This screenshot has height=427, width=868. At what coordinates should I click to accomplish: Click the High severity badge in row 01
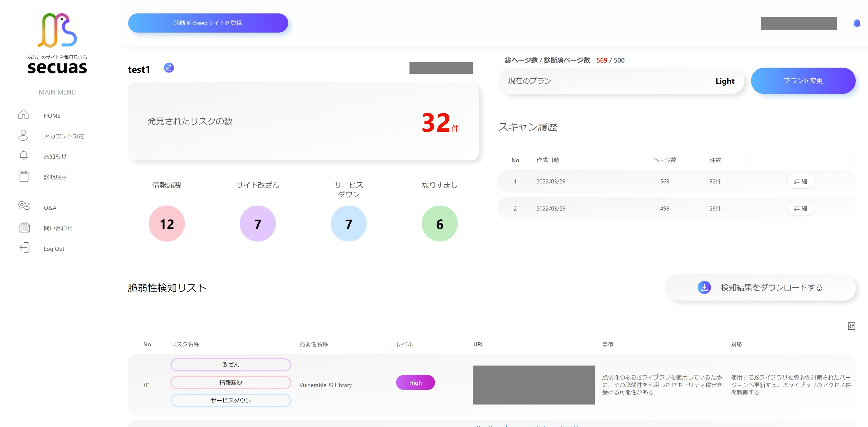point(415,382)
